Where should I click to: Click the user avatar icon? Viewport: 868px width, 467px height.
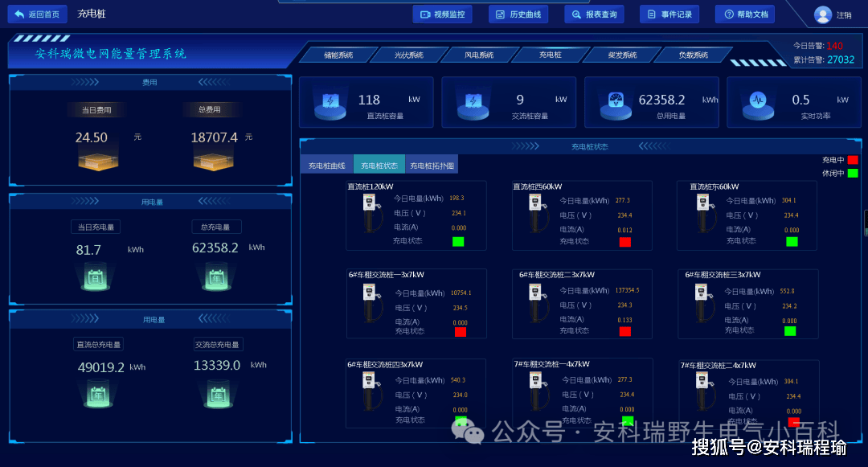[x=823, y=14]
